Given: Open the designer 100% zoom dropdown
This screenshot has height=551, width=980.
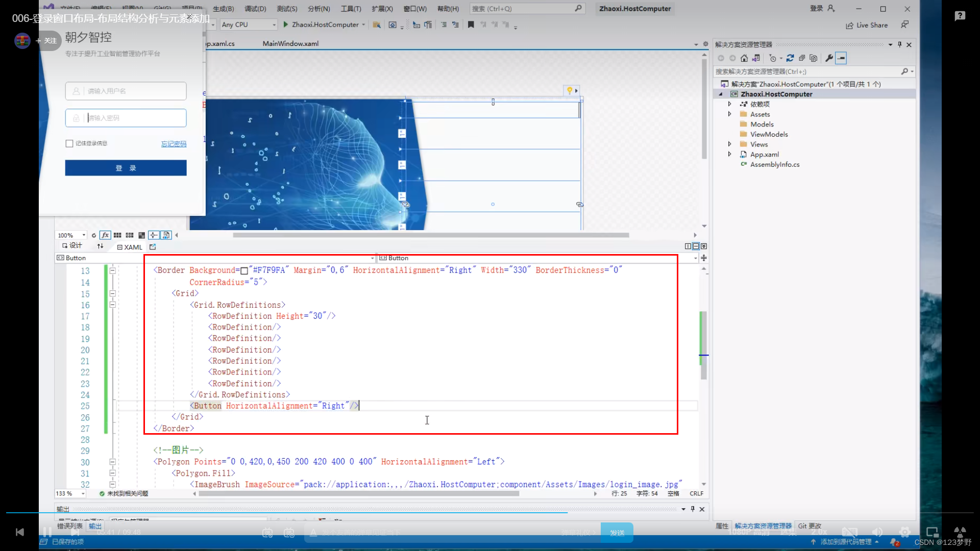Looking at the screenshot, I should pos(71,235).
